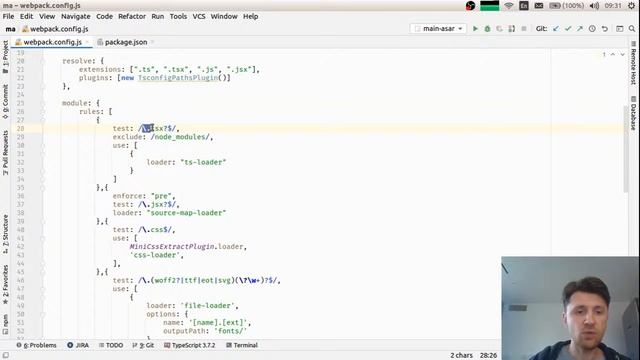The width and height of the screenshot is (640, 360).
Task: Open the profiler run icon
Action: click(x=511, y=29)
